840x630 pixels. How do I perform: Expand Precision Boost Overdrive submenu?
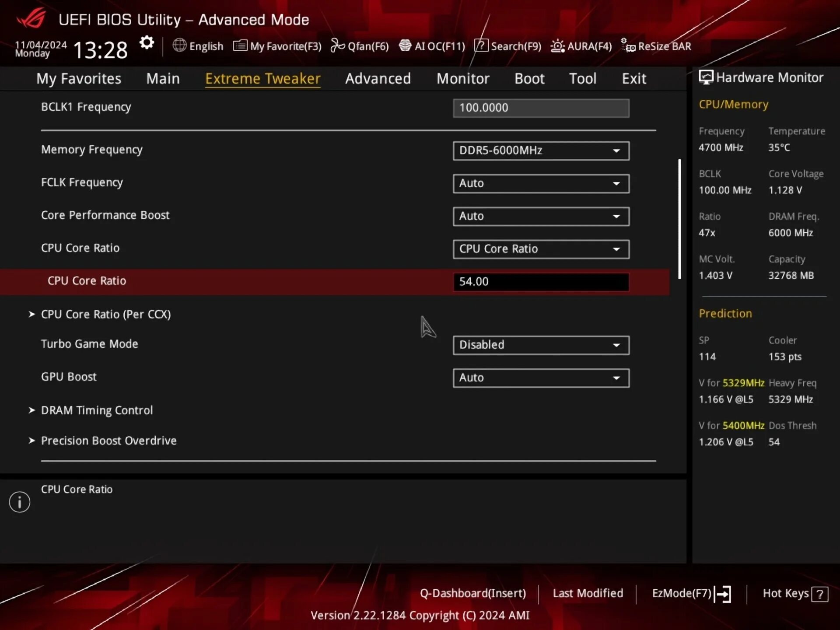108,441
